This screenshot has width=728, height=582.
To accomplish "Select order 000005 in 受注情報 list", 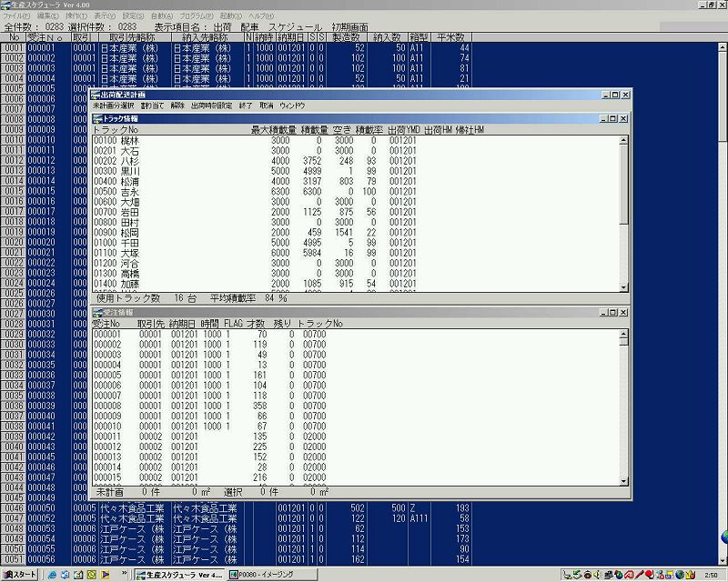I will [x=356, y=375].
